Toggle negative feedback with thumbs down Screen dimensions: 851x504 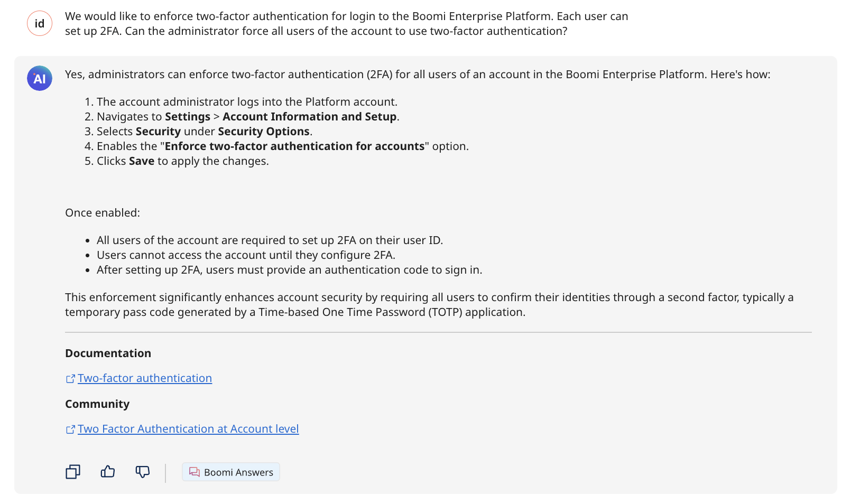coord(143,471)
